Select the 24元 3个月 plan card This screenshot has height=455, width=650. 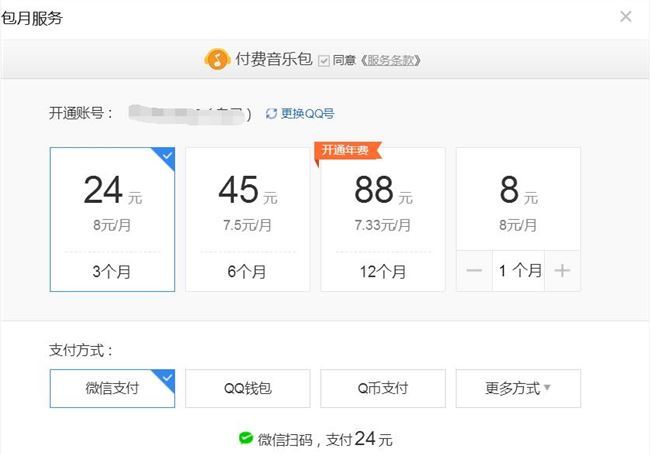112,219
